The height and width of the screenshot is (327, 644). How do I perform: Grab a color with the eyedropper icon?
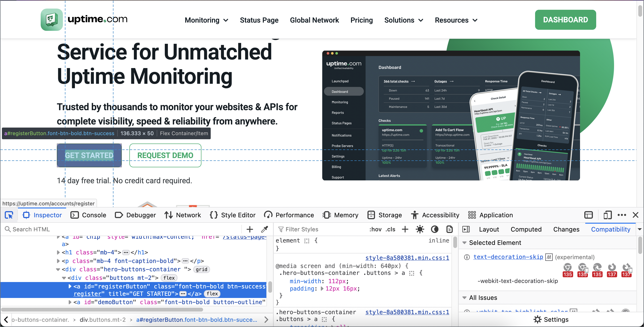click(264, 229)
